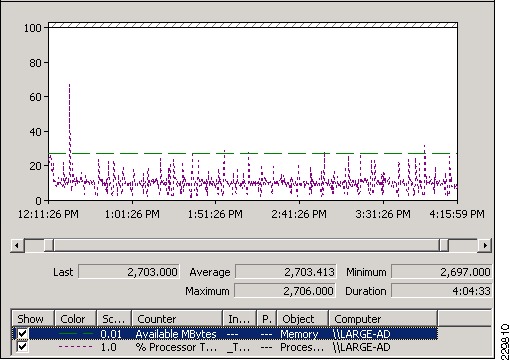Sort counters by the Color column header

(x=75, y=319)
